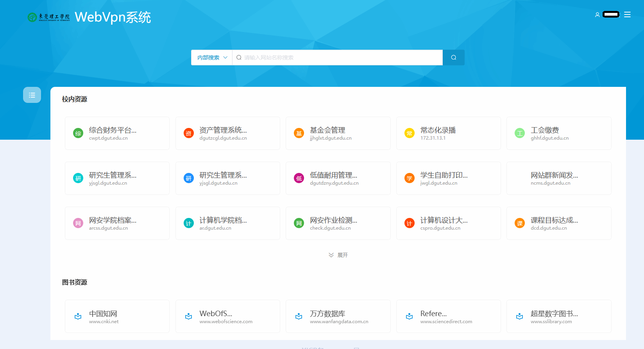Image resolution: width=644 pixels, height=349 pixels.
Task: Click the www.sslibrary.com address text
Action: coord(551,322)
